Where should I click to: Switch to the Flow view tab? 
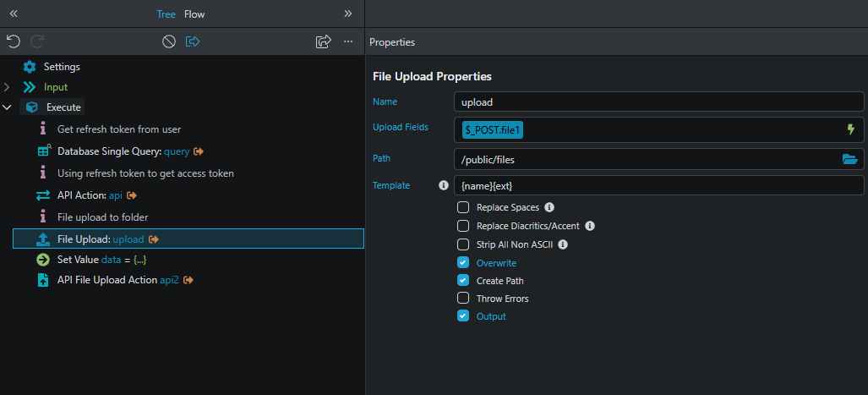[x=194, y=14]
